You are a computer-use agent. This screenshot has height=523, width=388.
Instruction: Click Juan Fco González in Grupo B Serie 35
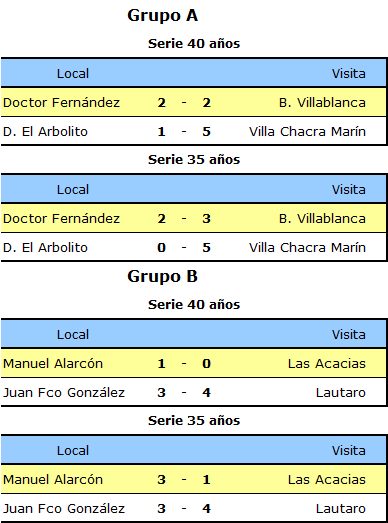64,508
